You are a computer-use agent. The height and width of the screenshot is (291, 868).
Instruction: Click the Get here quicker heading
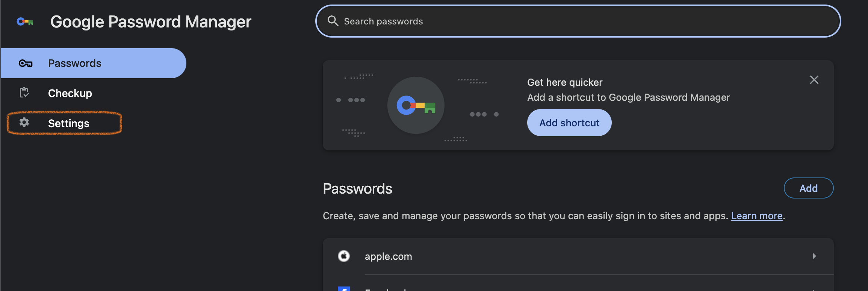[565, 82]
